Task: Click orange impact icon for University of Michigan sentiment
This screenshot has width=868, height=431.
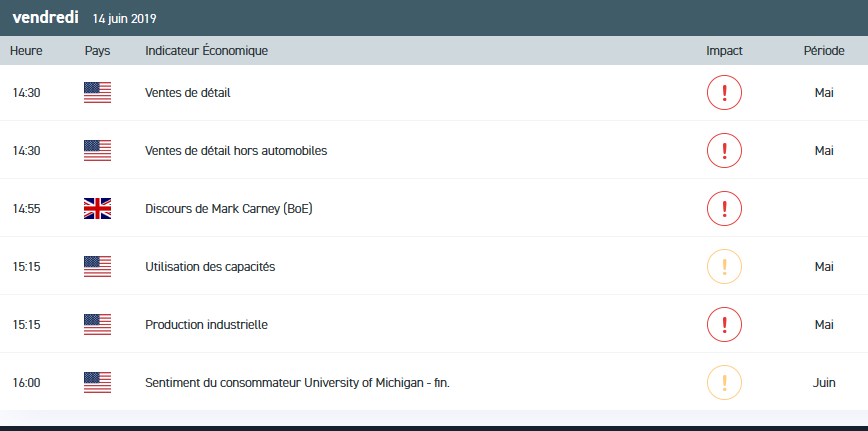Action: tap(724, 383)
